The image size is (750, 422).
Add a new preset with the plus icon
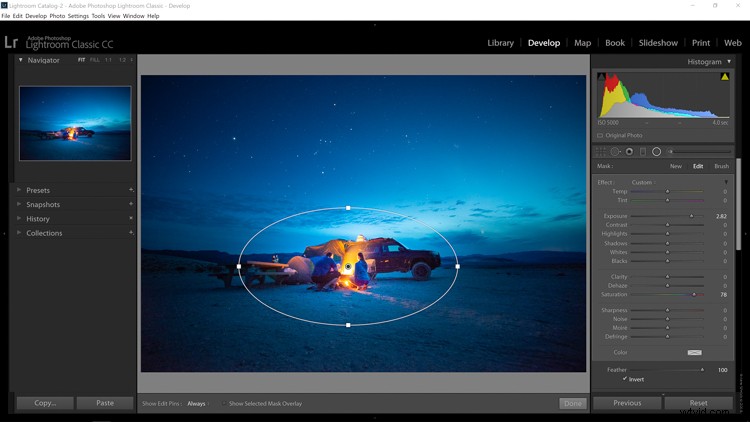pos(131,190)
